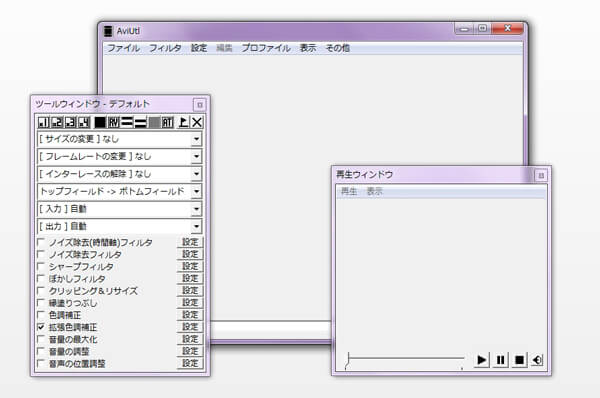This screenshot has width=600, height=398.
Task: Click the AviUtl main window seek bar
Action: pos(271,329)
